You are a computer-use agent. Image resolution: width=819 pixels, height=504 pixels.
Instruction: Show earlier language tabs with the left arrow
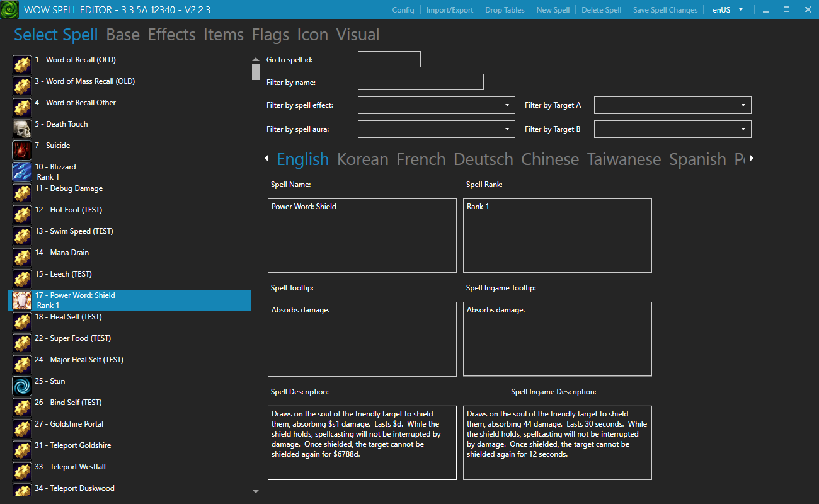click(266, 159)
